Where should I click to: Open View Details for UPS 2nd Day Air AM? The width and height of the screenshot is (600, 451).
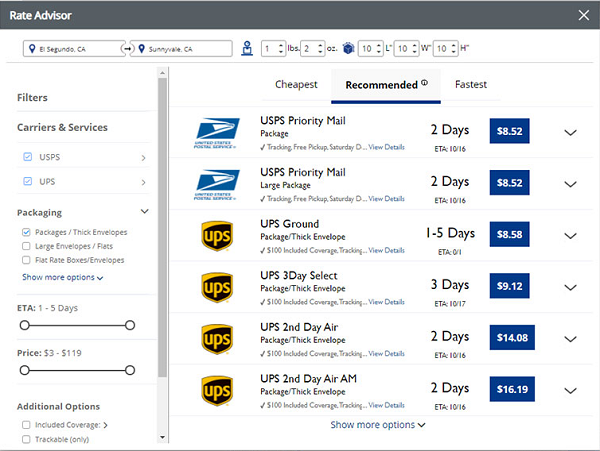(386, 405)
